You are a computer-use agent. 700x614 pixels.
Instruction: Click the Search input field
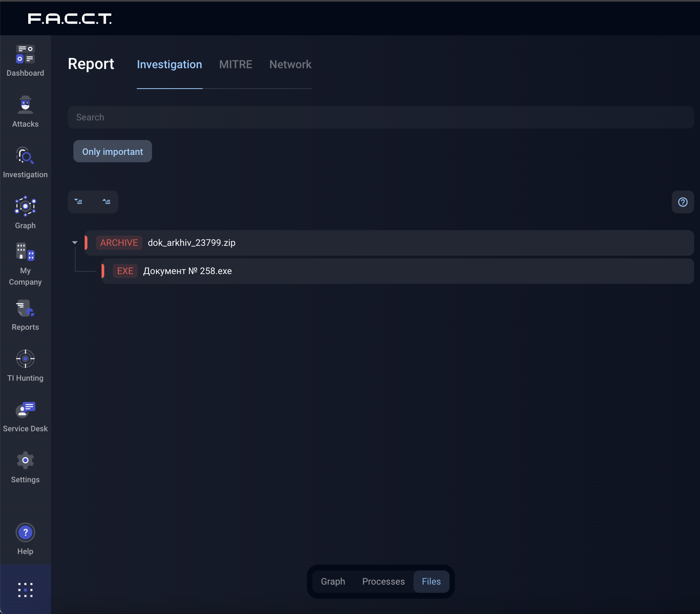coord(380,117)
